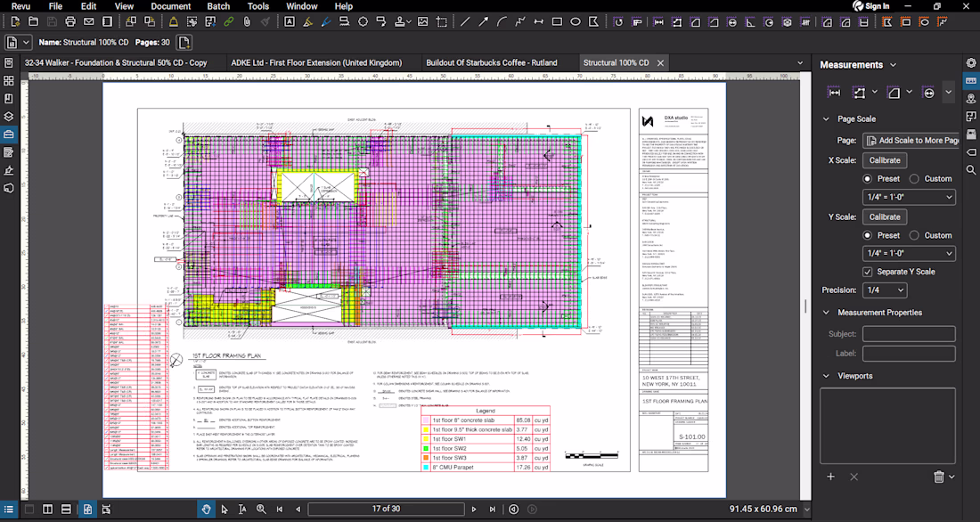This screenshot has width=980, height=522.
Task: Select the Highlight markup tool
Action: coord(307,21)
